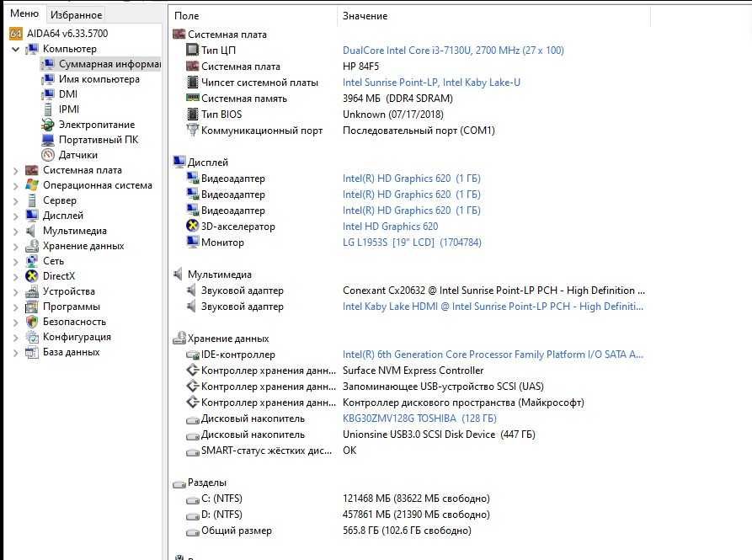Expand the Сервер tree node

pos(15,201)
